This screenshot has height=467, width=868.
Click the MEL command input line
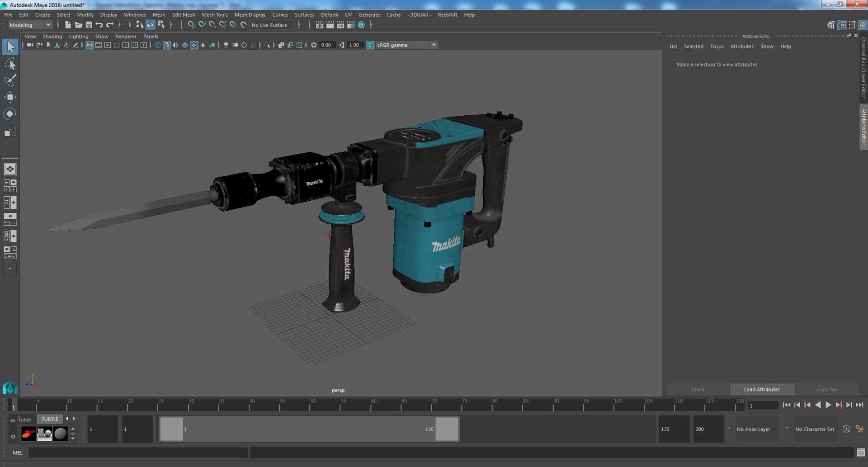[x=138, y=453]
